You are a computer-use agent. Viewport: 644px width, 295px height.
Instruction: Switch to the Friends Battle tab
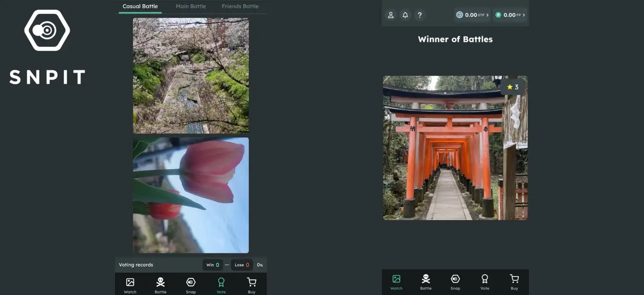tap(240, 6)
